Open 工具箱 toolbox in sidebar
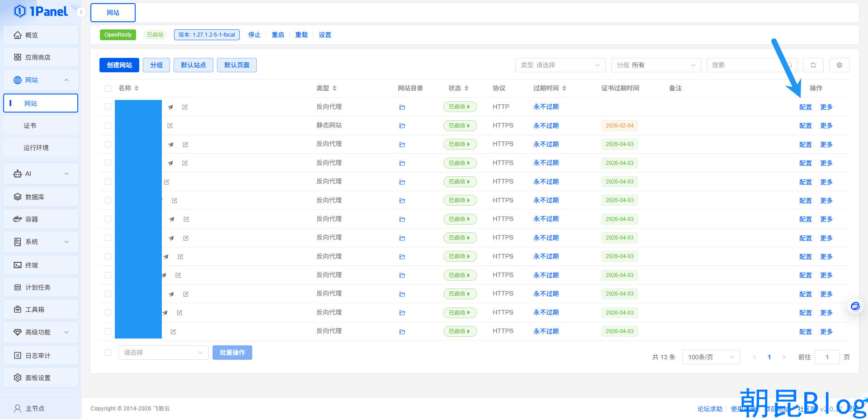 point(41,309)
